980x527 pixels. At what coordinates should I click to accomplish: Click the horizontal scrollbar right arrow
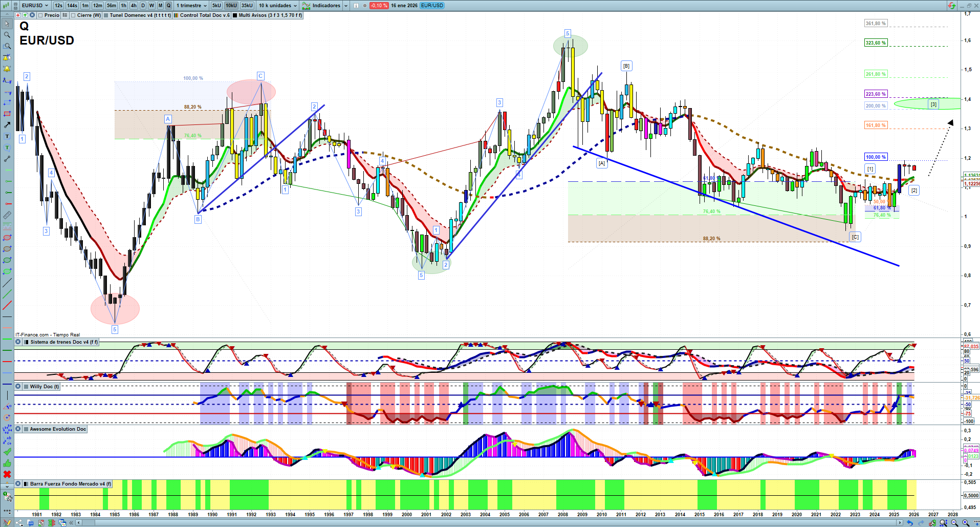900,523
